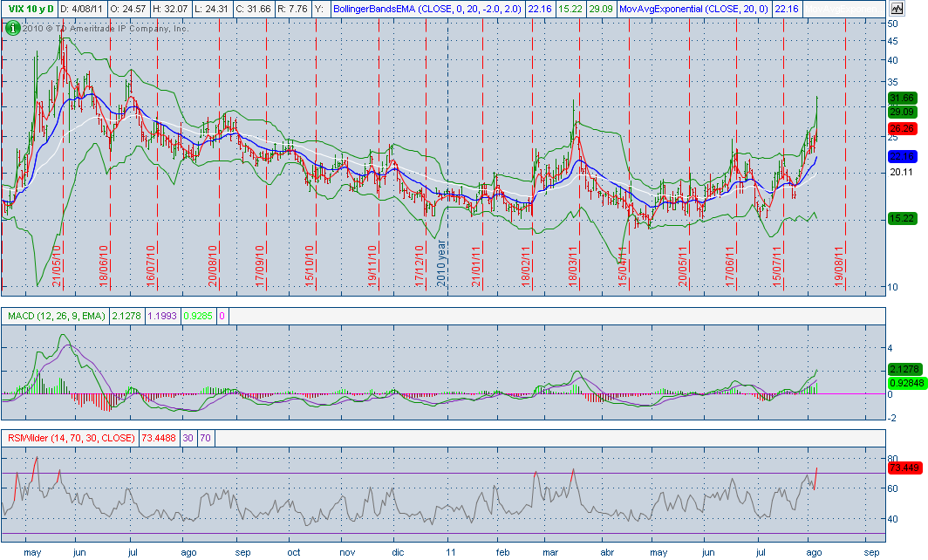The height and width of the screenshot is (560, 928).
Task: Click the 20.11 price label on right axis
Action: click(902, 172)
